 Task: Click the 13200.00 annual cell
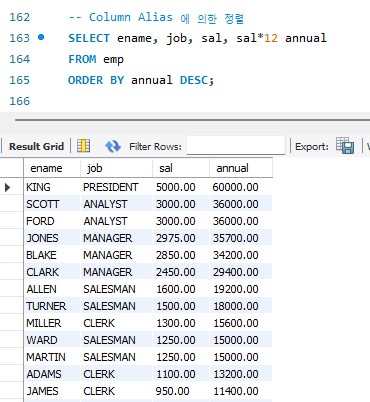pyautogui.click(x=241, y=374)
